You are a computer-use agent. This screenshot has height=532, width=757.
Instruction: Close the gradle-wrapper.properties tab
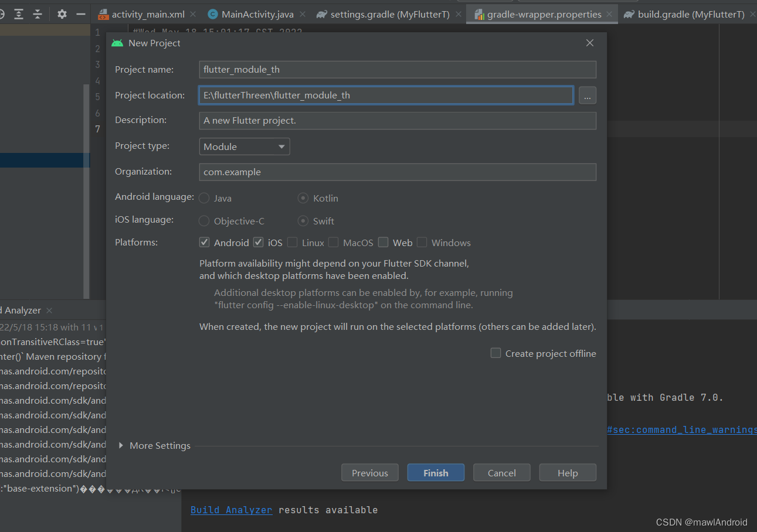click(x=610, y=14)
